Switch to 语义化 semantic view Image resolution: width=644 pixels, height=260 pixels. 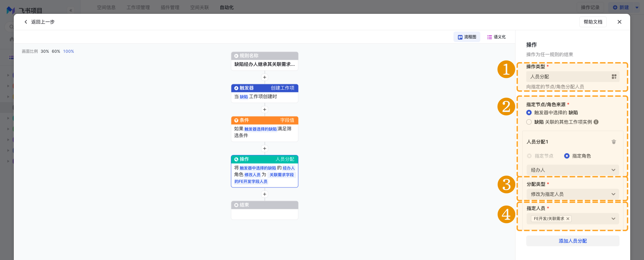[x=496, y=37]
